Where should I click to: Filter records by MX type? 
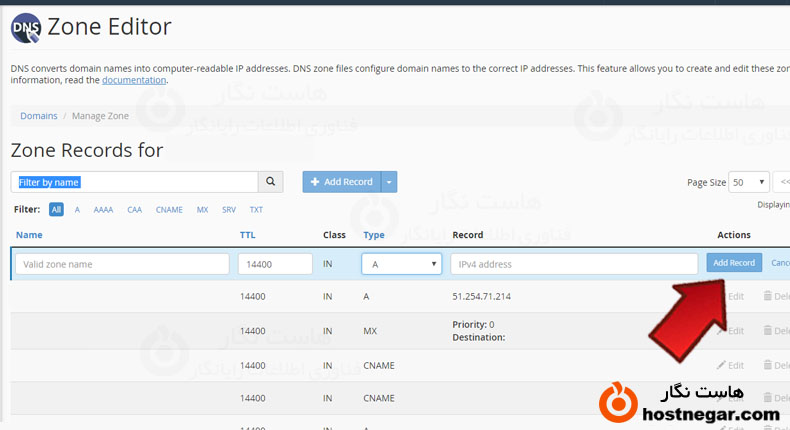coord(202,210)
